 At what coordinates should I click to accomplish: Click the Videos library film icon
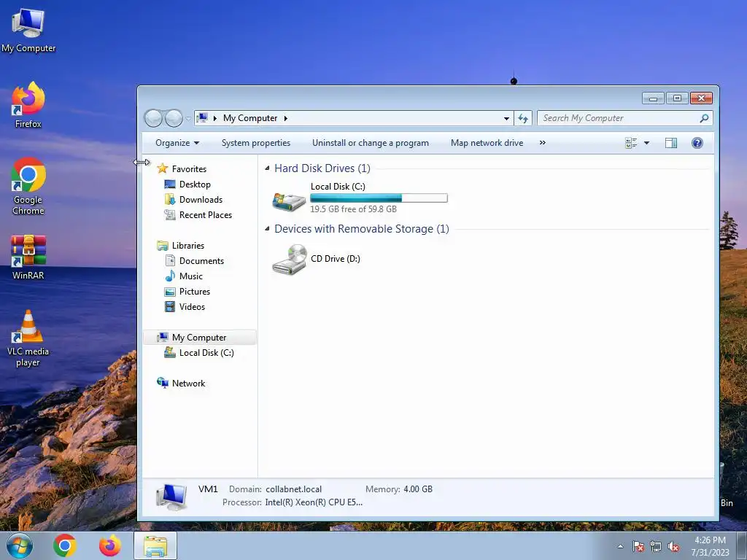point(169,307)
